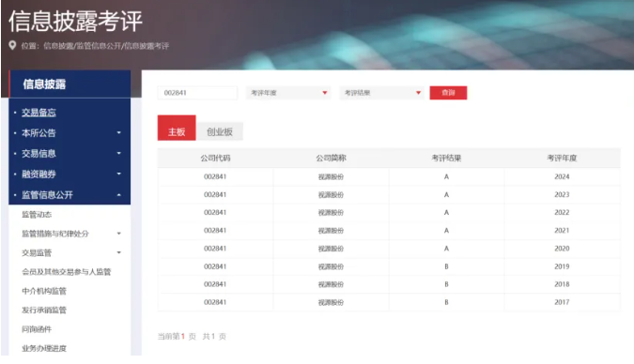Select 交易信息 in the sidebar

39,154
